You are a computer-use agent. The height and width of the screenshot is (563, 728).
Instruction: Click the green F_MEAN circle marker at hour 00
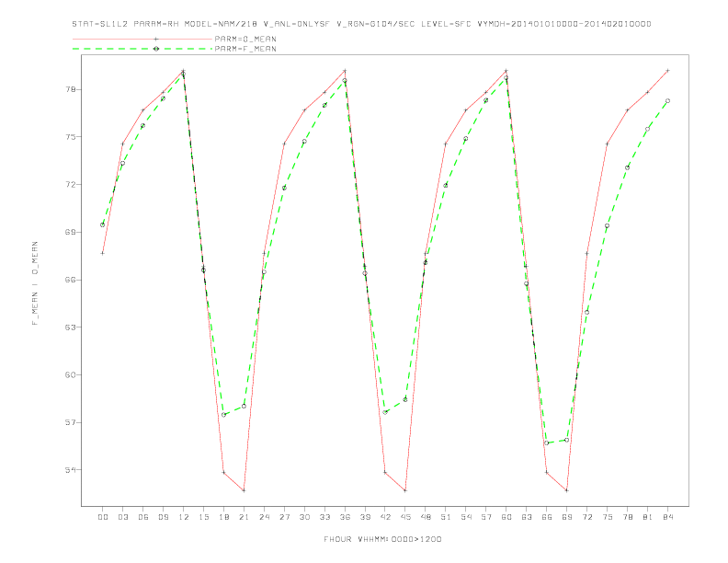point(103,224)
